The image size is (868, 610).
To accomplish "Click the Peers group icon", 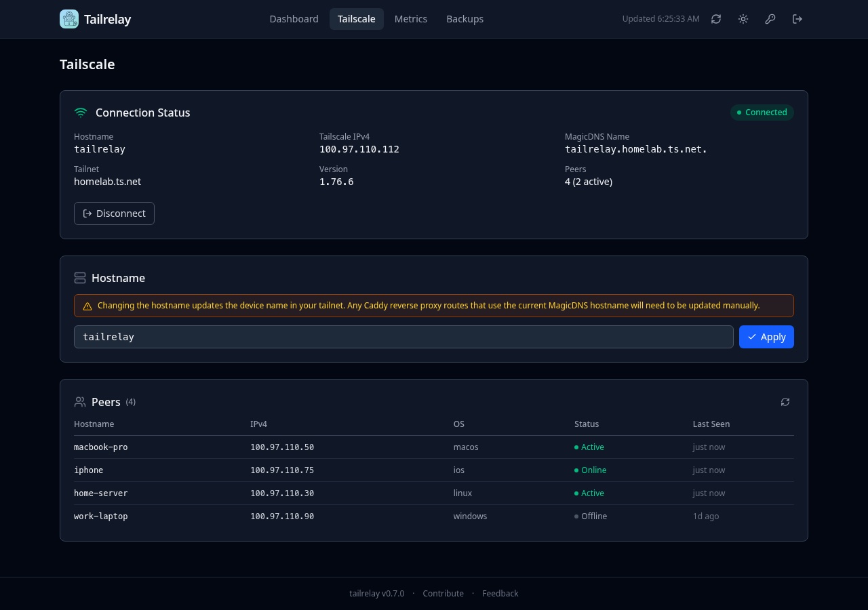I will click(x=80, y=402).
